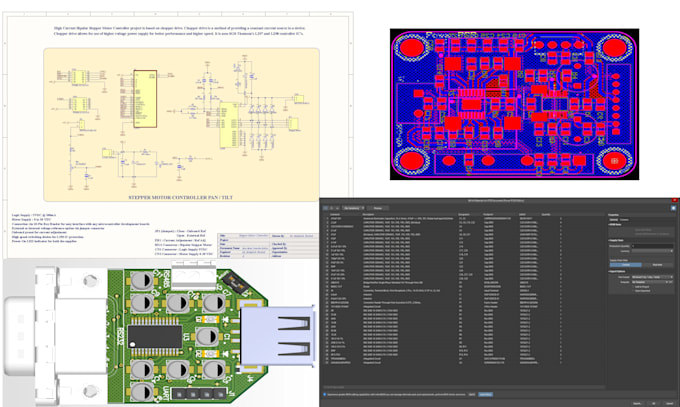Click the first view mode icon in BOM dialog
The height and width of the screenshot is (407, 680).
tap(326, 208)
